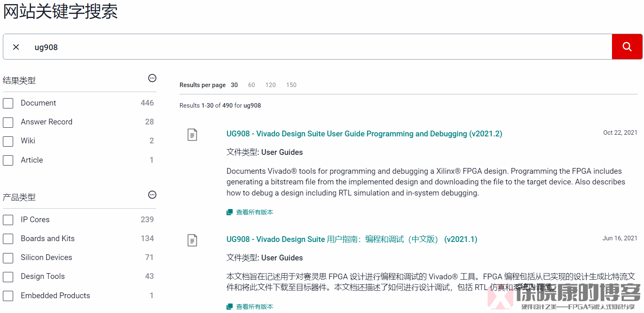Tick the Design Tools checkbox
This screenshot has height=313, width=644.
[x=8, y=277]
